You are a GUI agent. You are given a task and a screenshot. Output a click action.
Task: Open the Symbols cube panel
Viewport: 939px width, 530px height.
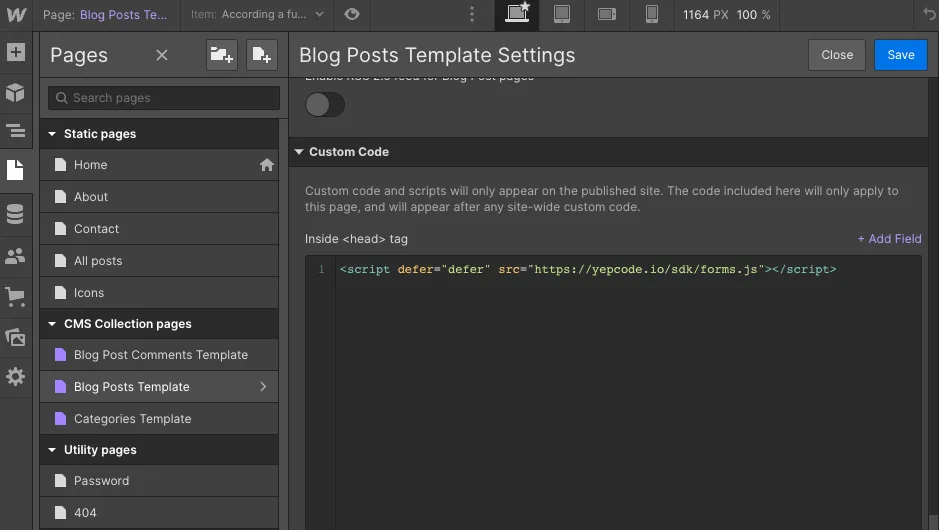(x=15, y=92)
